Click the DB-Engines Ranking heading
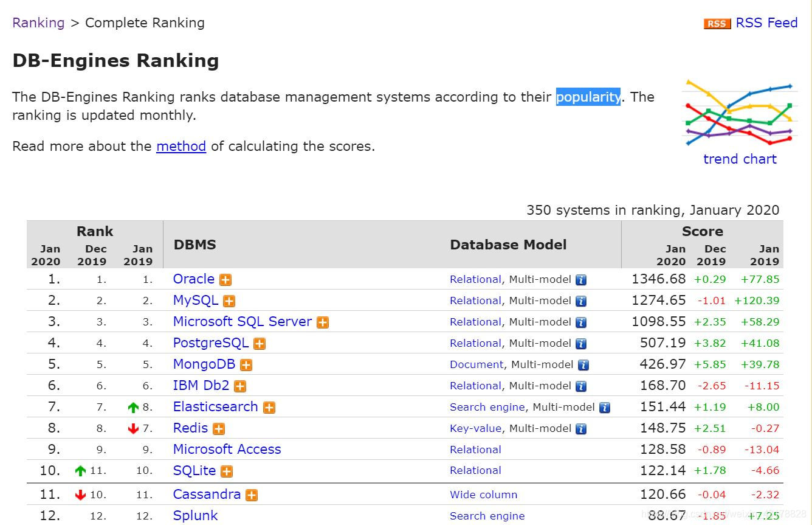The image size is (812, 525). point(115,61)
